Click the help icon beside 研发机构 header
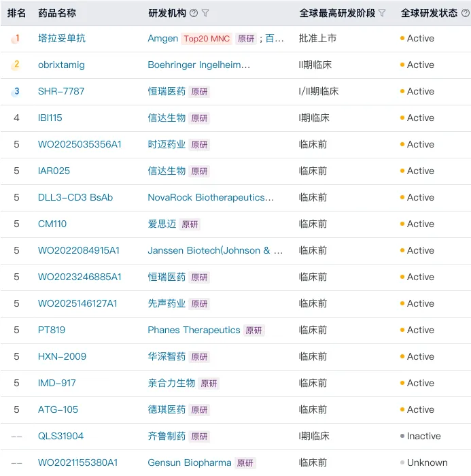Image resolution: width=471 pixels, height=476 pixels. 194,13
